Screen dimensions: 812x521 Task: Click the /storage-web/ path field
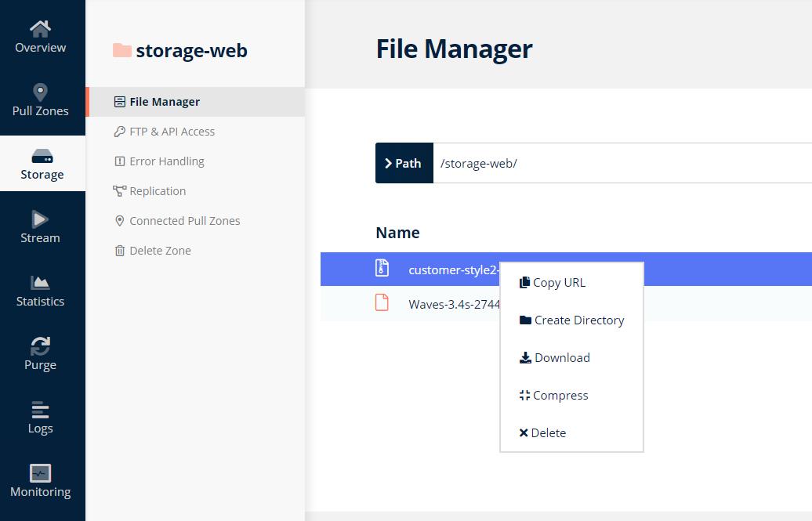pyautogui.click(x=622, y=163)
